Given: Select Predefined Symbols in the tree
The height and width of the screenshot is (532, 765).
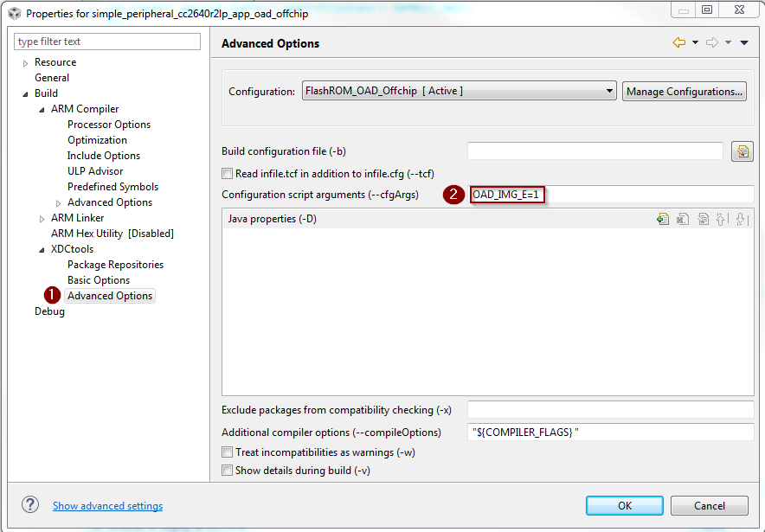Looking at the screenshot, I should tap(112, 187).
